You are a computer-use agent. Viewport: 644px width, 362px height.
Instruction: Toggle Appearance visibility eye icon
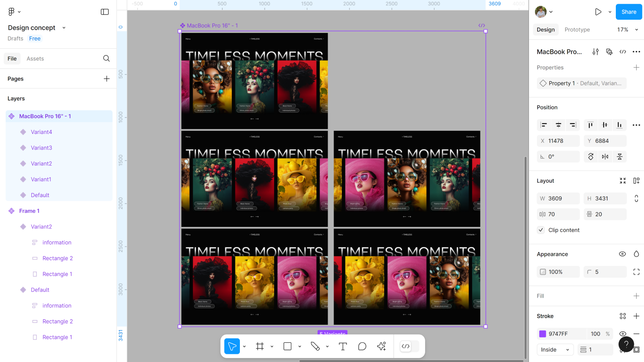click(x=622, y=254)
